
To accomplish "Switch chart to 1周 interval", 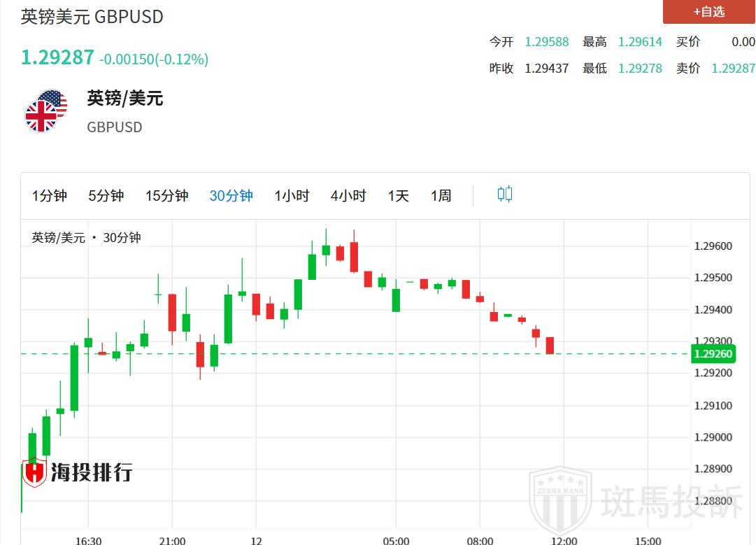I will point(441,196).
